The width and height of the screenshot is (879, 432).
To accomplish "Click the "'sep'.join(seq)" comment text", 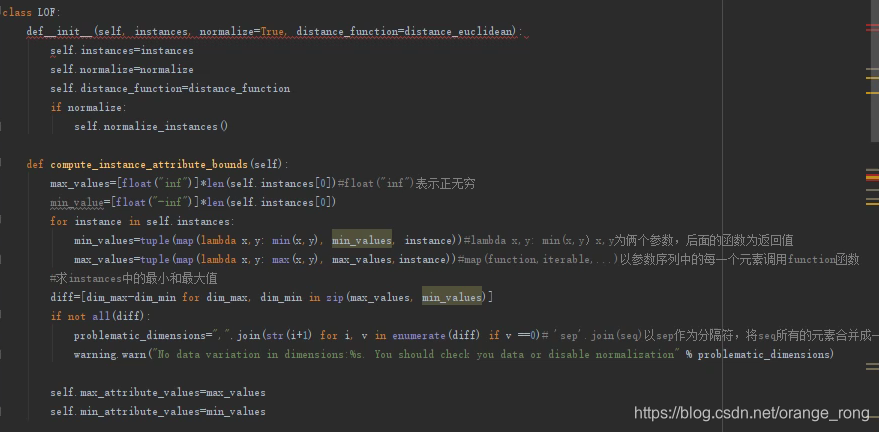I will [596, 336].
